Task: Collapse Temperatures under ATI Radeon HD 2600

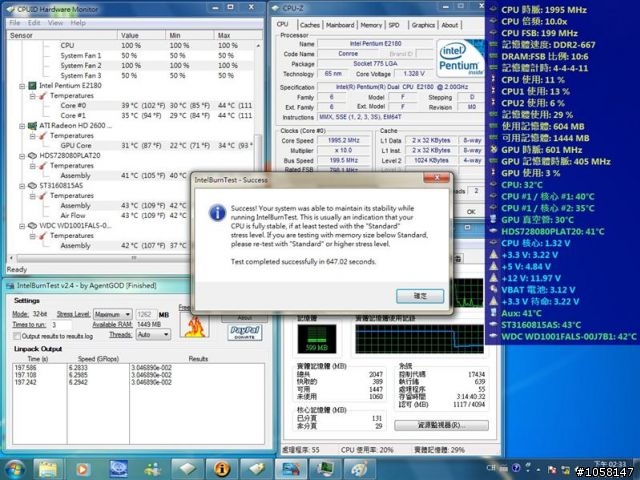Action: tap(32, 136)
